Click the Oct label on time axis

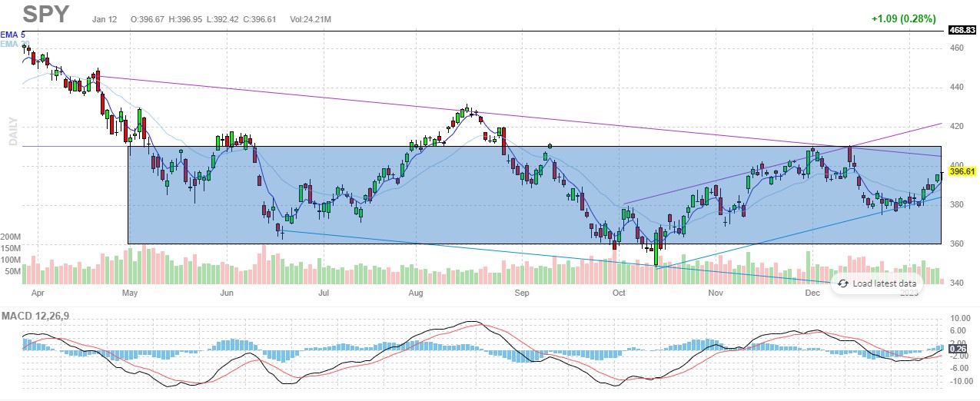[x=619, y=293]
